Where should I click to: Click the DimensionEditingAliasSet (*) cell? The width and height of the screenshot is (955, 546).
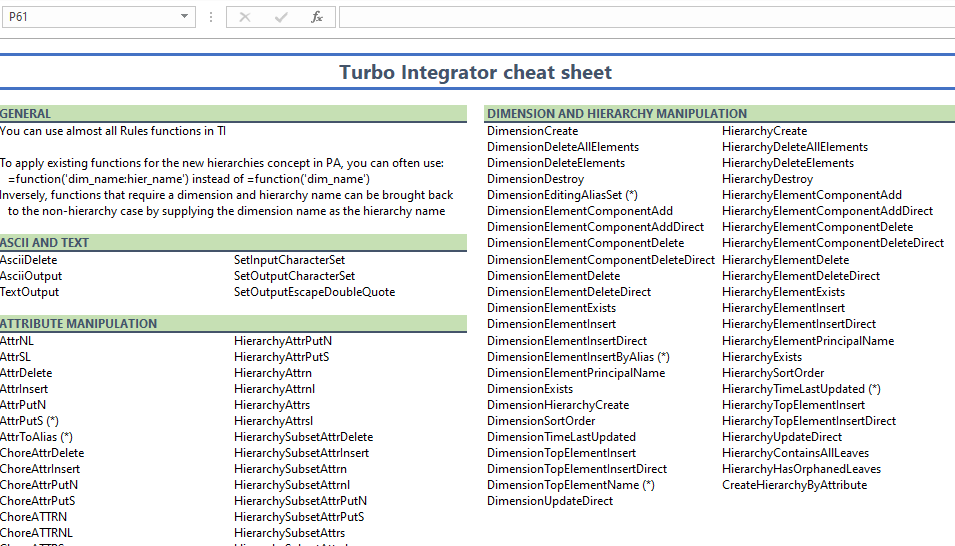[x=562, y=195]
